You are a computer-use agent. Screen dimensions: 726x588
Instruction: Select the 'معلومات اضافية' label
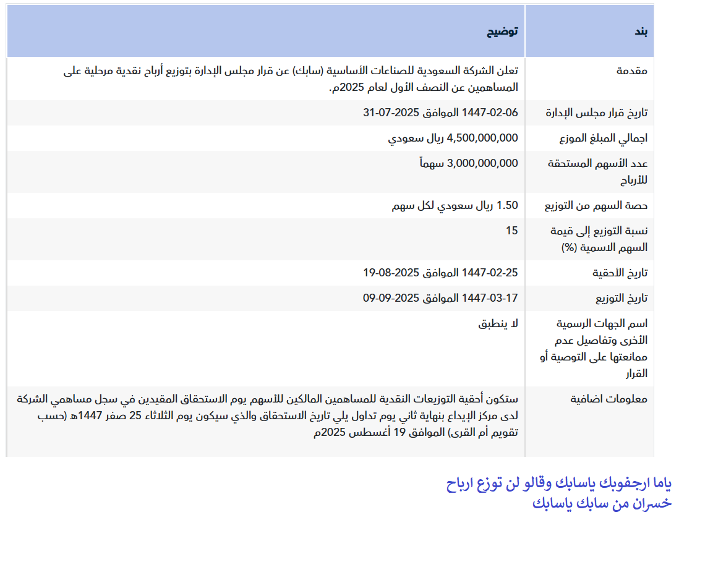tap(609, 399)
